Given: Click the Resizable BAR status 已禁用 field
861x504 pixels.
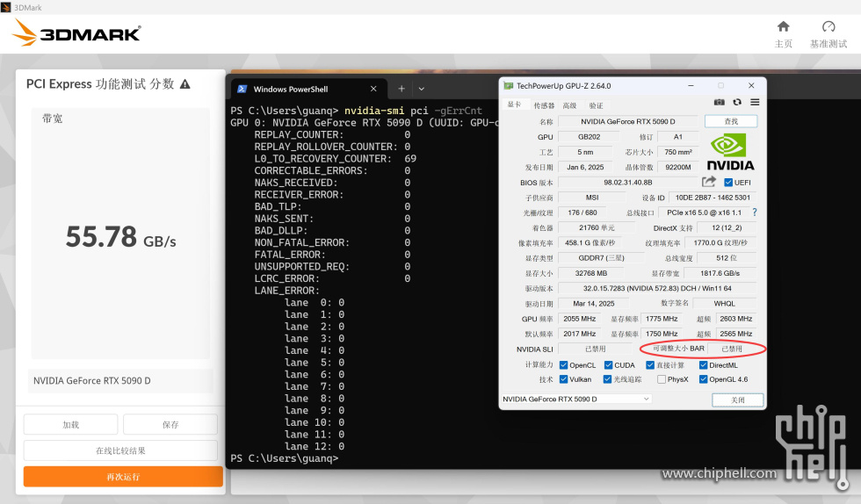Looking at the screenshot, I should click(x=731, y=349).
